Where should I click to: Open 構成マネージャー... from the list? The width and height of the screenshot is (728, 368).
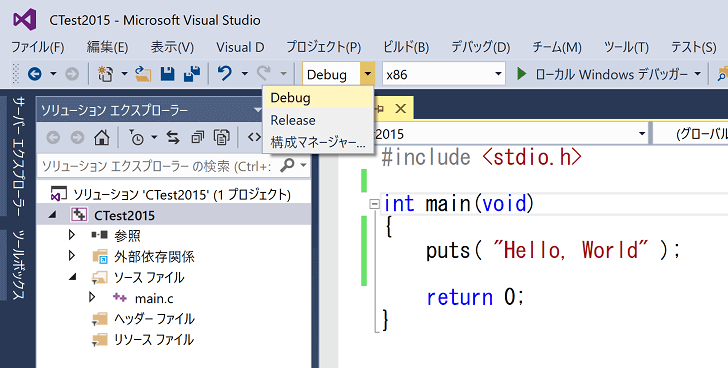(x=318, y=142)
